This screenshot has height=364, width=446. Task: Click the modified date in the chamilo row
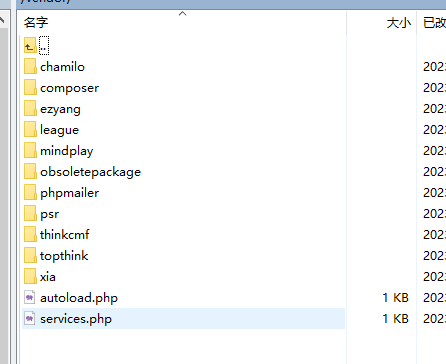(434, 67)
